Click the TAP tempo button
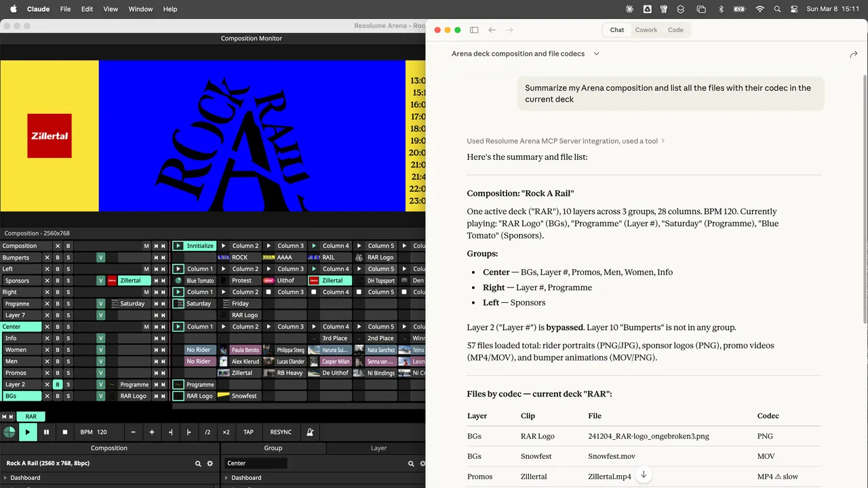 pyautogui.click(x=248, y=432)
